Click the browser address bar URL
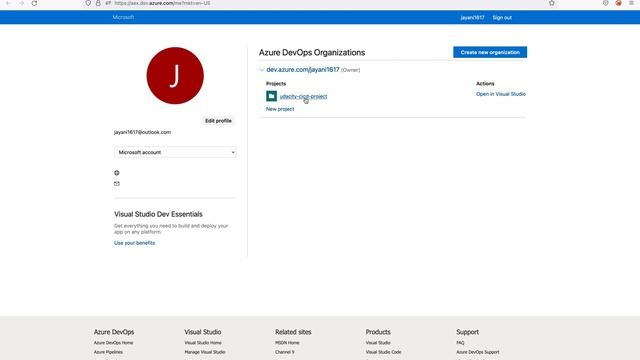This screenshot has width=640, height=360. coord(162,3)
